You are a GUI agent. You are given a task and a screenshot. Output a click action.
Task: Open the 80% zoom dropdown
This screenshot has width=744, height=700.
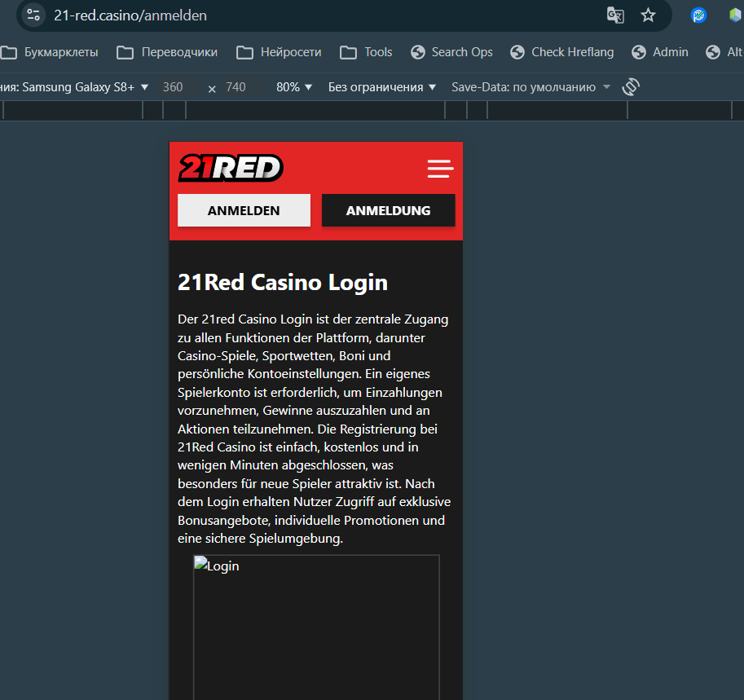pyautogui.click(x=294, y=87)
